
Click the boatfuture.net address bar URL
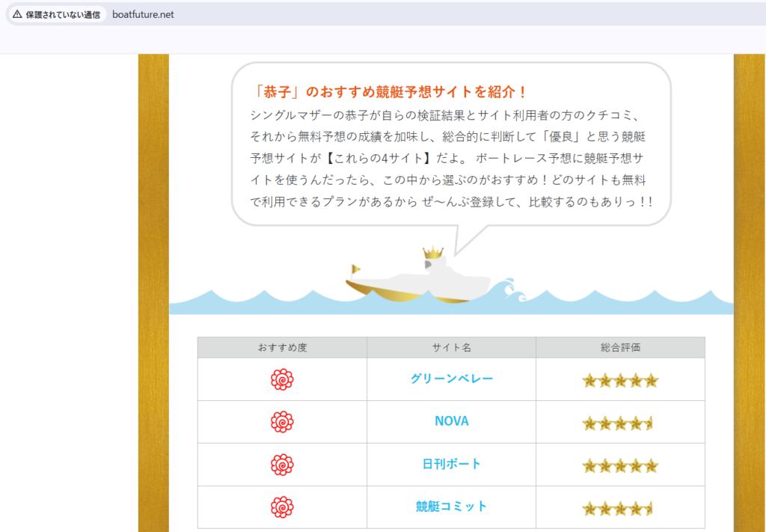coord(143,15)
